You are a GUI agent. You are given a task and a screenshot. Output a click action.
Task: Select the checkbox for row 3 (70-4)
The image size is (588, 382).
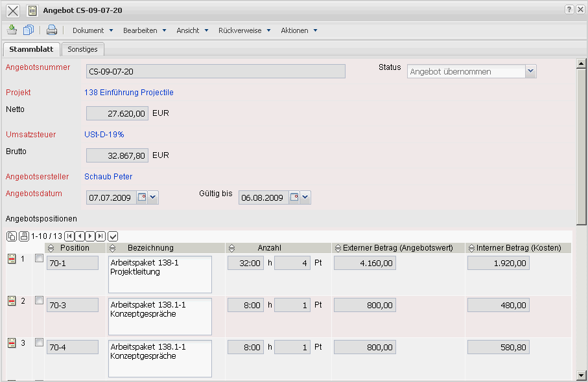[x=39, y=343]
